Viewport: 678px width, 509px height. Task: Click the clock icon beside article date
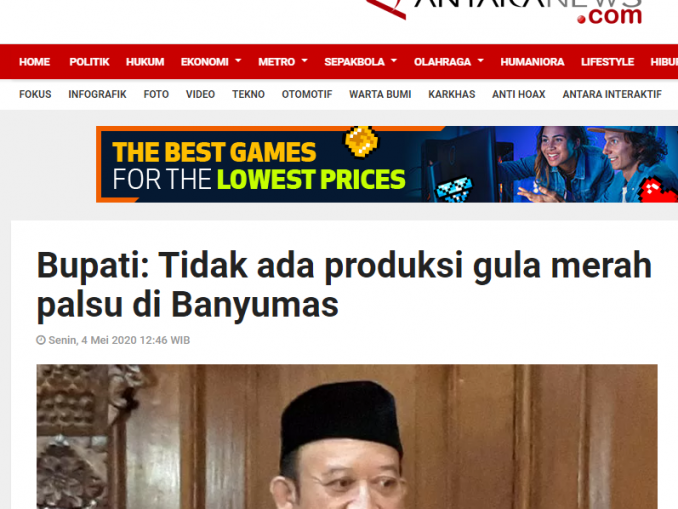pos(41,340)
